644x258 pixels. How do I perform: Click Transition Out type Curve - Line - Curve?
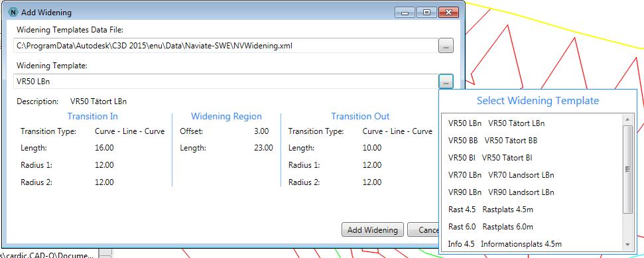tap(397, 131)
